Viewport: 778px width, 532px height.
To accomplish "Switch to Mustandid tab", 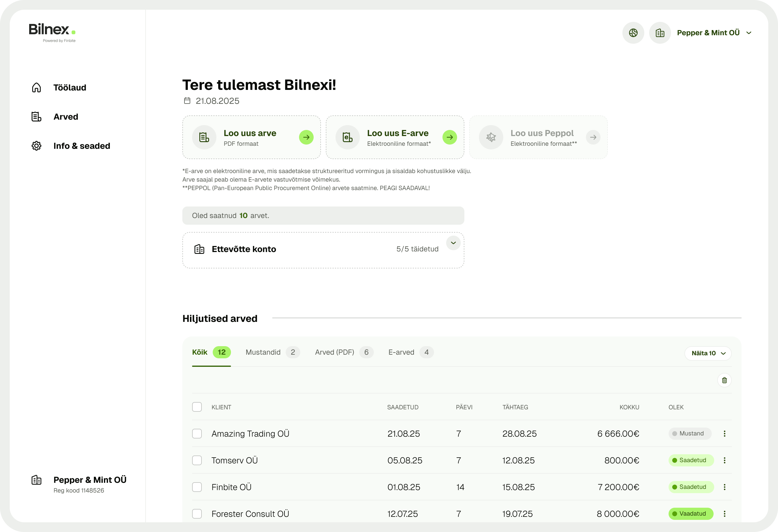I will 273,352.
